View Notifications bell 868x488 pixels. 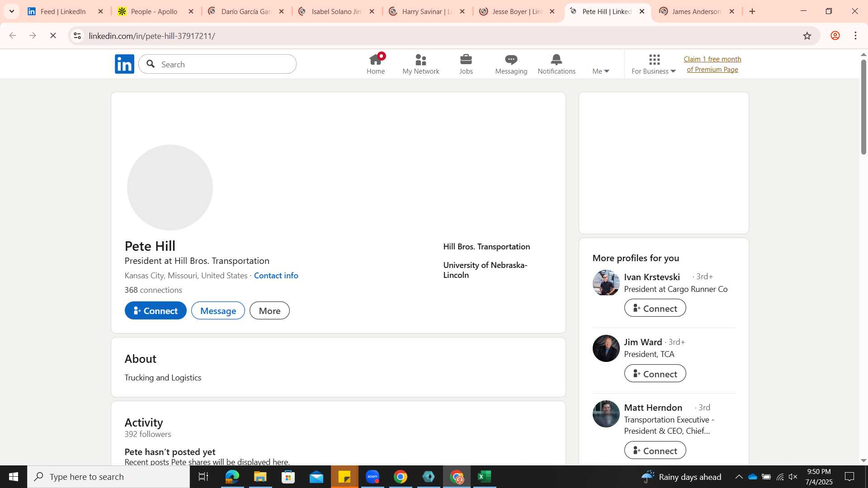pos(556,64)
